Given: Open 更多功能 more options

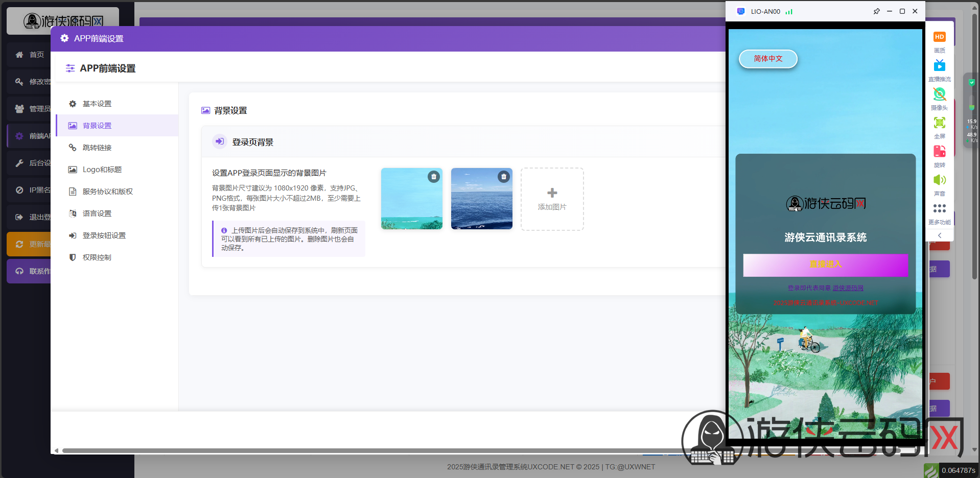Looking at the screenshot, I should point(940,213).
